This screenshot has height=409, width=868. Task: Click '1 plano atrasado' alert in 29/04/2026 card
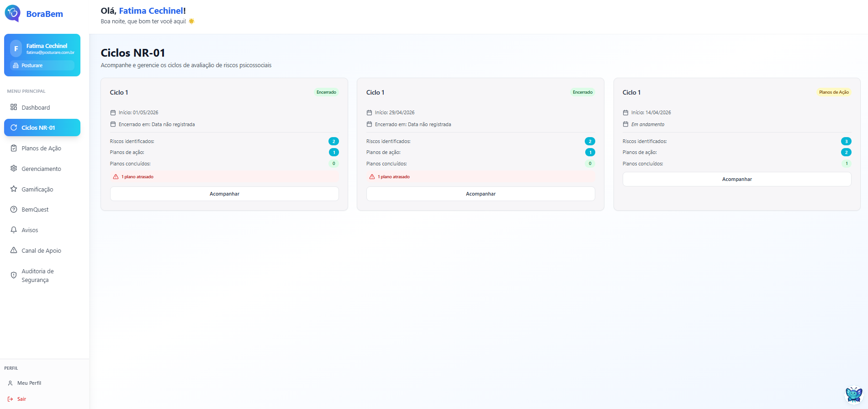(481, 177)
